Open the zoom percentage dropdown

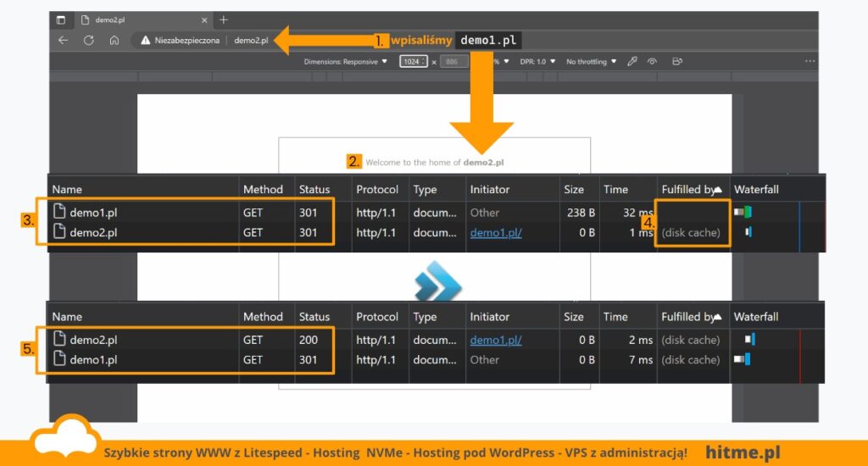tap(502, 62)
